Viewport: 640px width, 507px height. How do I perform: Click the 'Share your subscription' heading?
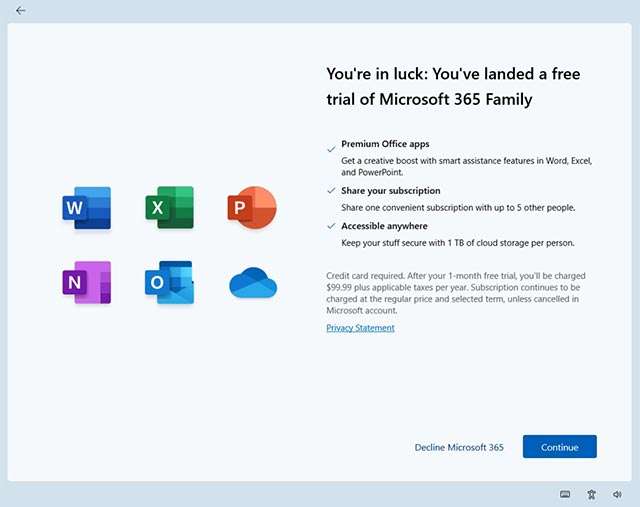(x=391, y=191)
